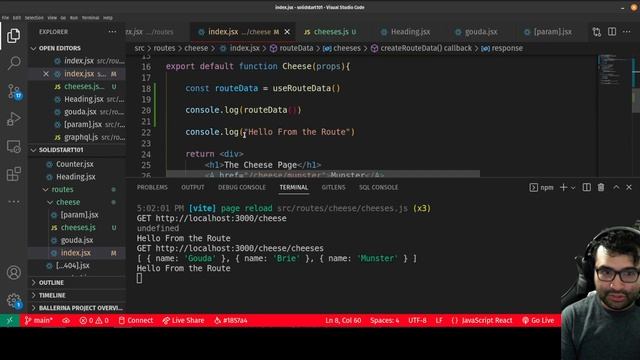Change the UTF-8 encoding

coord(417,321)
